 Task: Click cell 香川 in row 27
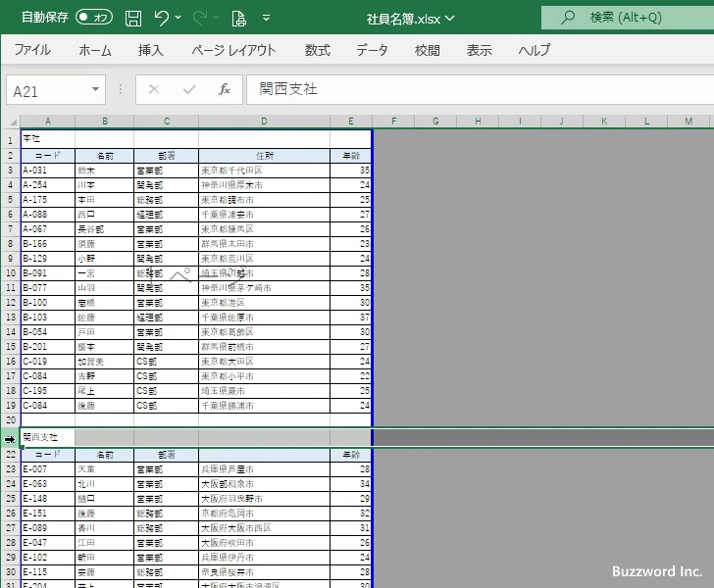[x=105, y=528]
